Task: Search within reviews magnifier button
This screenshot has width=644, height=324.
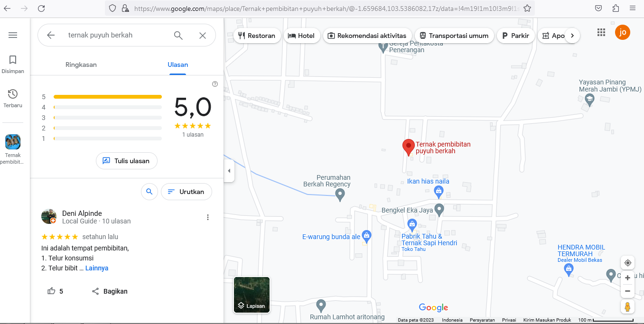Action: [149, 192]
